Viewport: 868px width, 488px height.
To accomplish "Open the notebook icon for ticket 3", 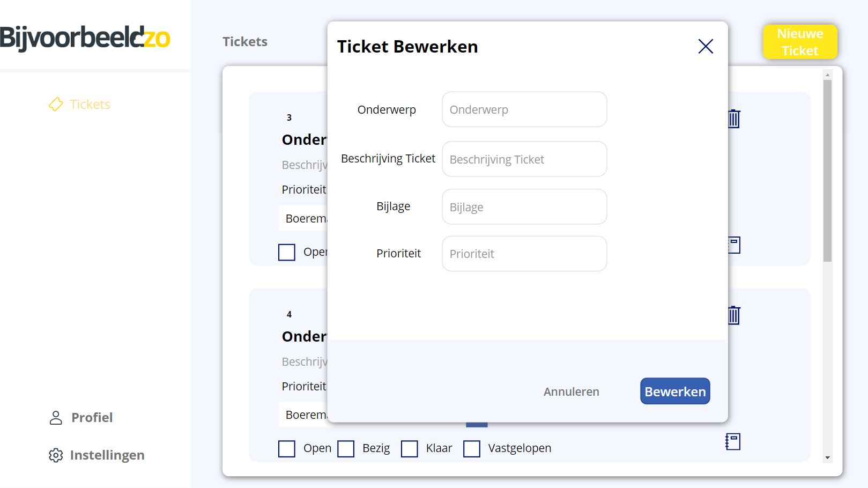I will click(734, 245).
